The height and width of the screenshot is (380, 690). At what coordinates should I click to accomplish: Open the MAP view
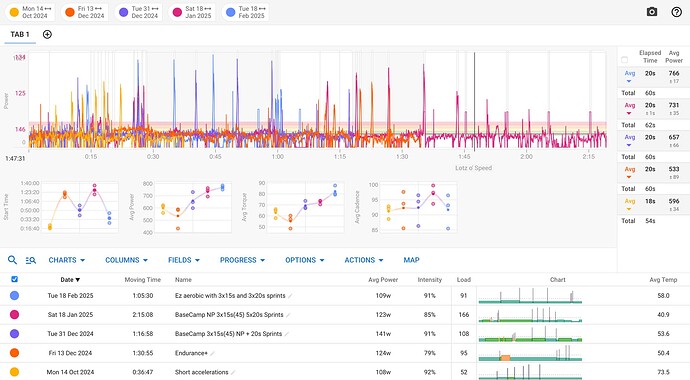[x=411, y=260]
